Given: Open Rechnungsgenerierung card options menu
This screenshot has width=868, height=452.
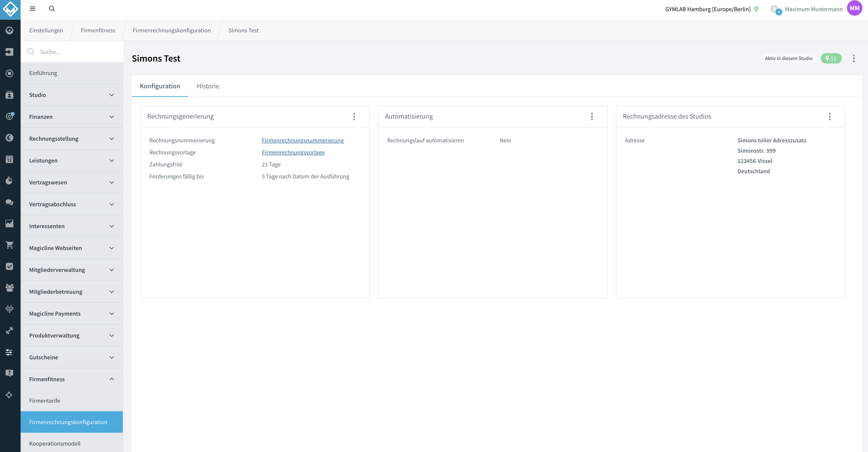Looking at the screenshot, I should pyautogui.click(x=354, y=116).
